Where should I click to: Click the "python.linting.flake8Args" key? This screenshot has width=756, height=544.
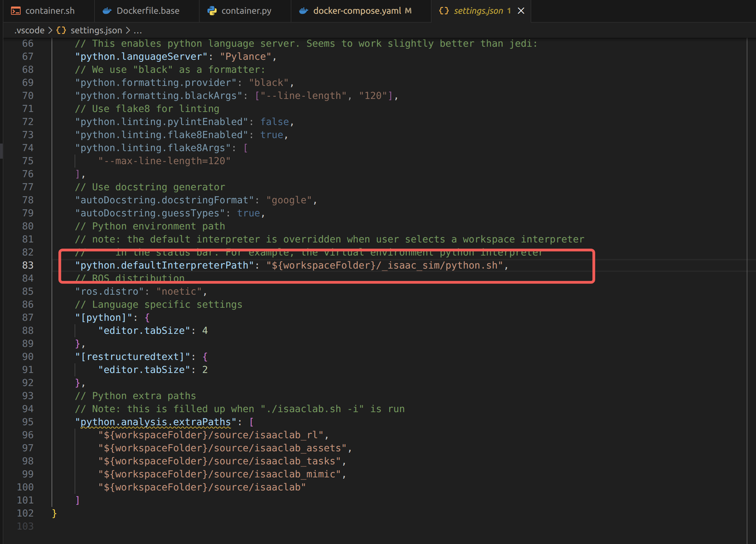click(x=154, y=148)
